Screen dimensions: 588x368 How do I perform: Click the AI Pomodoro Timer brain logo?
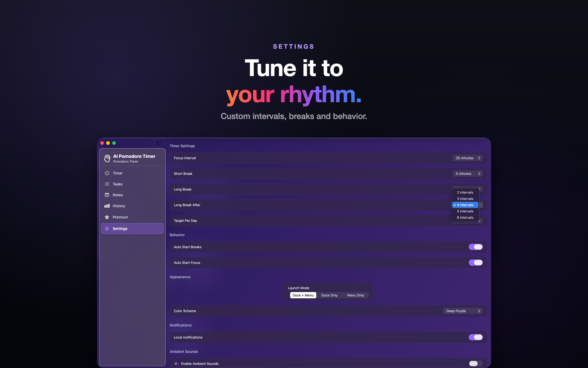pos(107,158)
